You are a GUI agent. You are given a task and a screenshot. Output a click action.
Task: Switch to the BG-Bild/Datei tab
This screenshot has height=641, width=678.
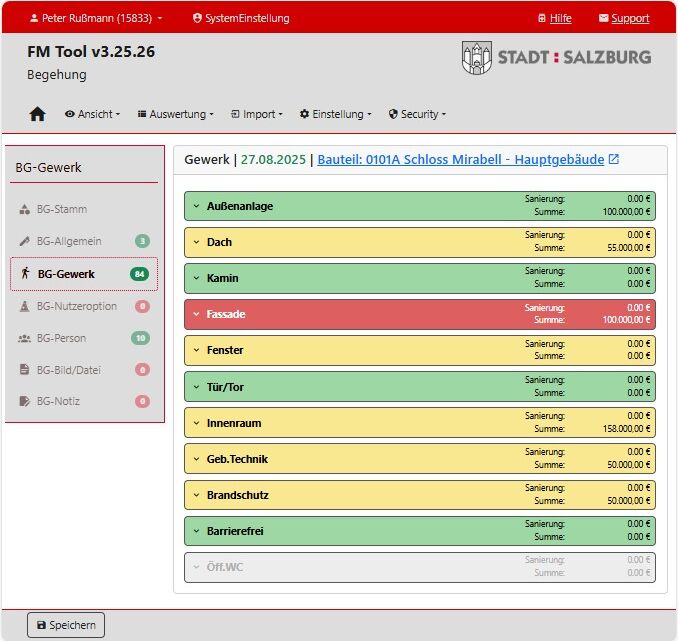point(84,370)
